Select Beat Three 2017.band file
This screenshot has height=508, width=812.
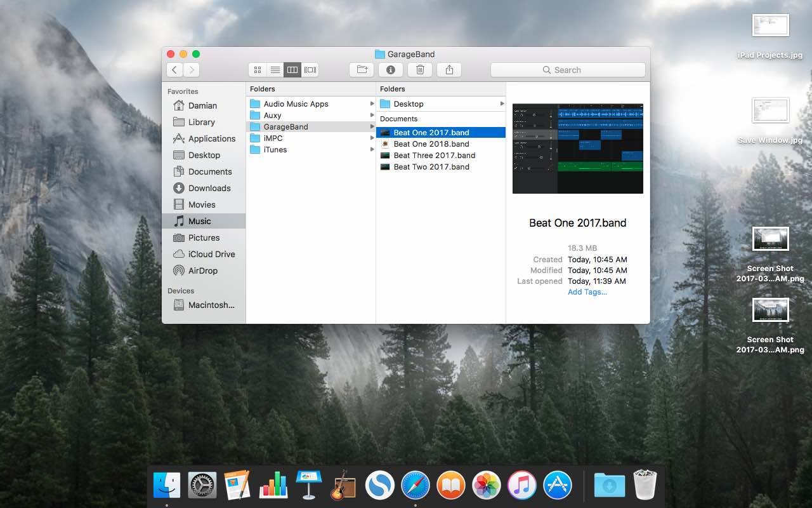[x=434, y=155]
